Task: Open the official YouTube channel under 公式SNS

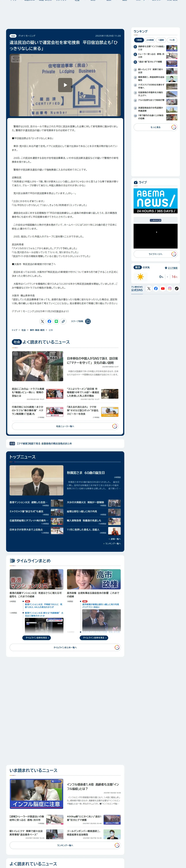Action: pos(163,288)
